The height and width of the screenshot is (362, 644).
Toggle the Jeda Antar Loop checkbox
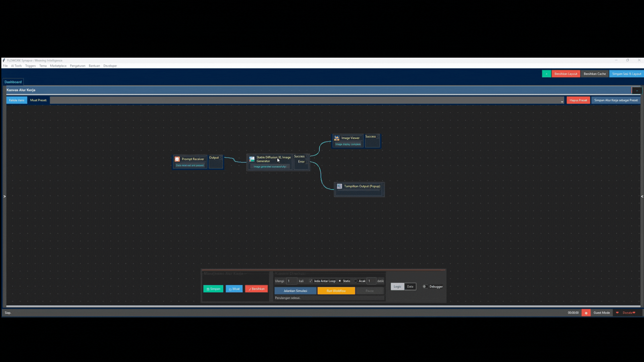pyautogui.click(x=311, y=281)
